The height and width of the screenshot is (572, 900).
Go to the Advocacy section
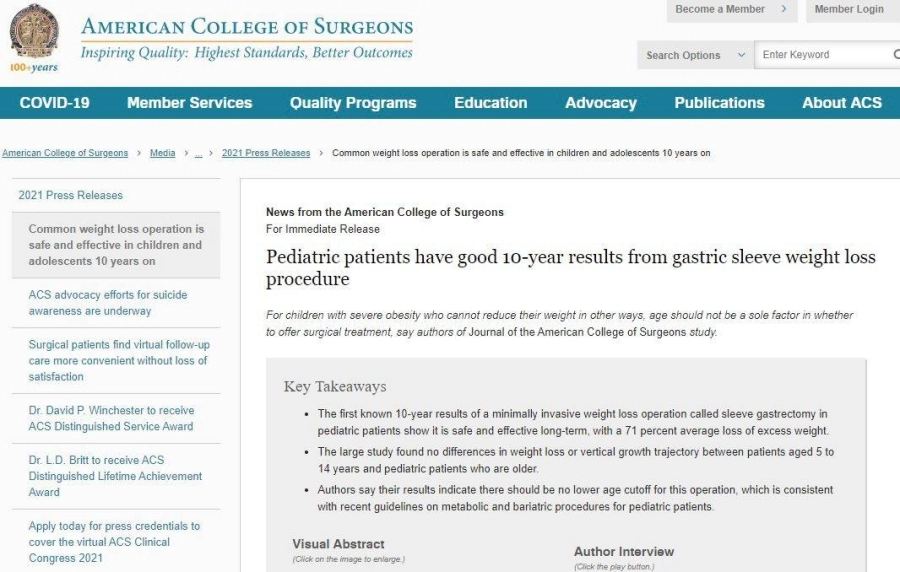600,103
